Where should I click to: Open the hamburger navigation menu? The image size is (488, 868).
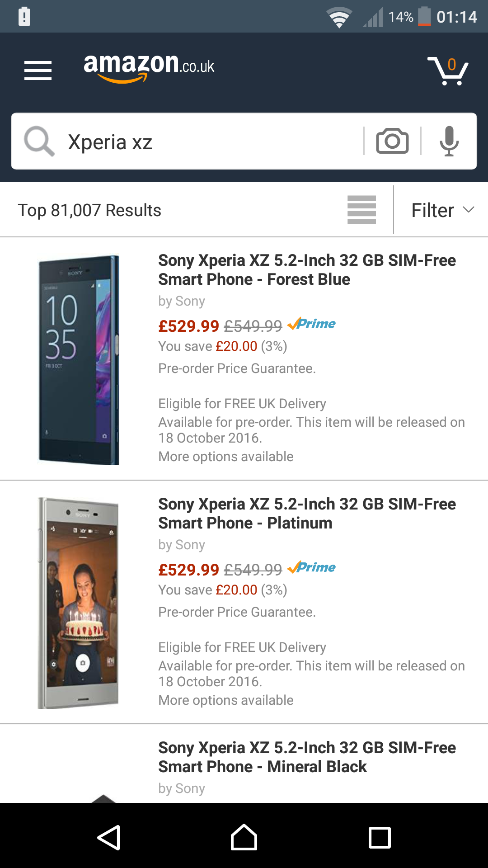pos(38,70)
